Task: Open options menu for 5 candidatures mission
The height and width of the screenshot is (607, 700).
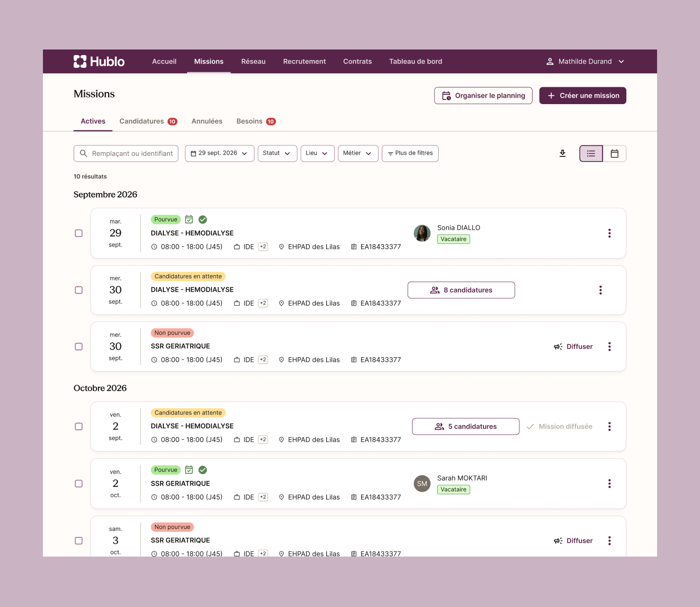Action: click(609, 426)
